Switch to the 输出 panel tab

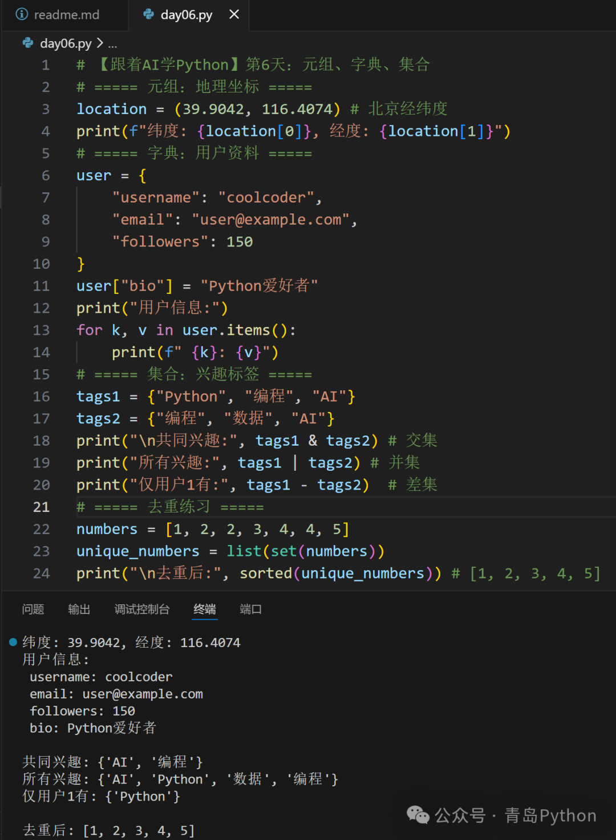coord(79,609)
